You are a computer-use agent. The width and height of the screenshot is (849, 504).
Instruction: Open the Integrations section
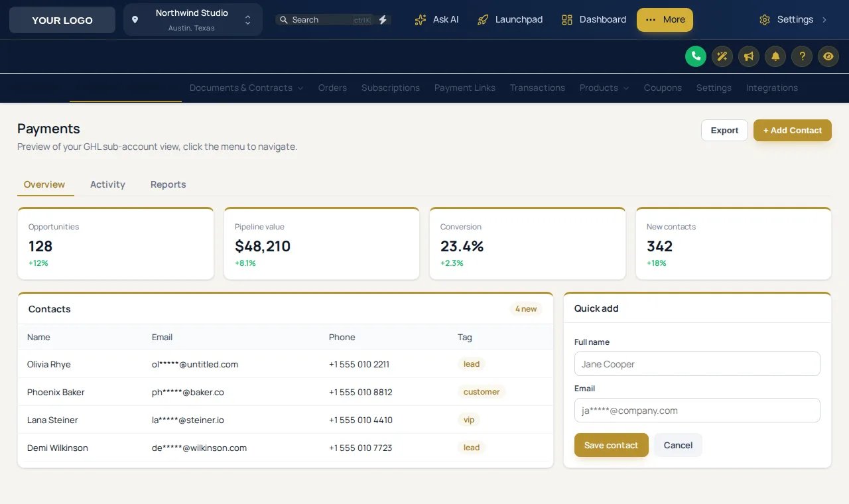pyautogui.click(x=772, y=88)
